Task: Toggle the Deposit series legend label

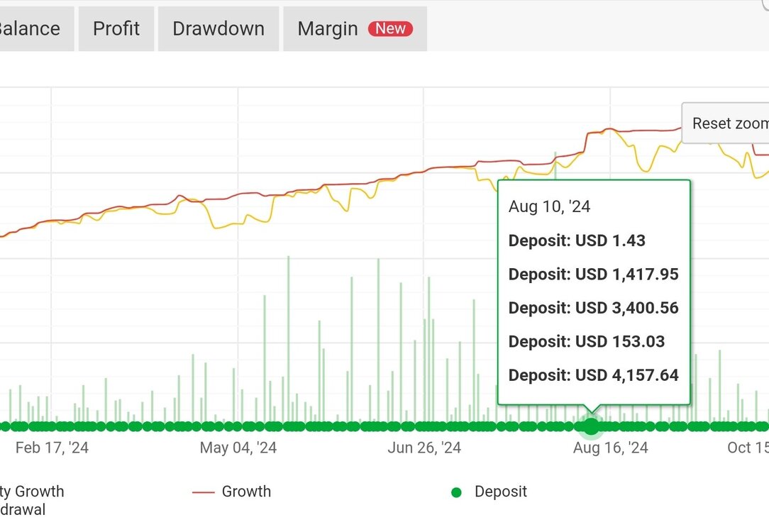Action: pyautogui.click(x=501, y=492)
